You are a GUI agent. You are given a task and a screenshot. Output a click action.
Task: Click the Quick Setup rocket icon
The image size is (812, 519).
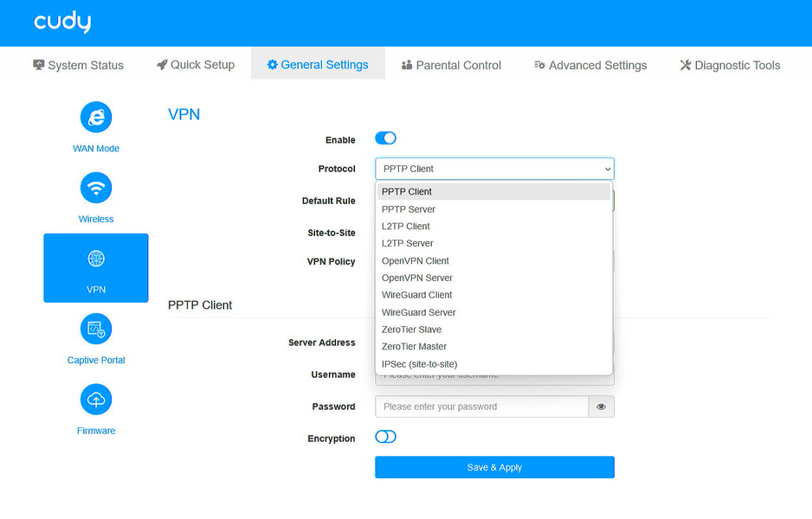pos(162,65)
